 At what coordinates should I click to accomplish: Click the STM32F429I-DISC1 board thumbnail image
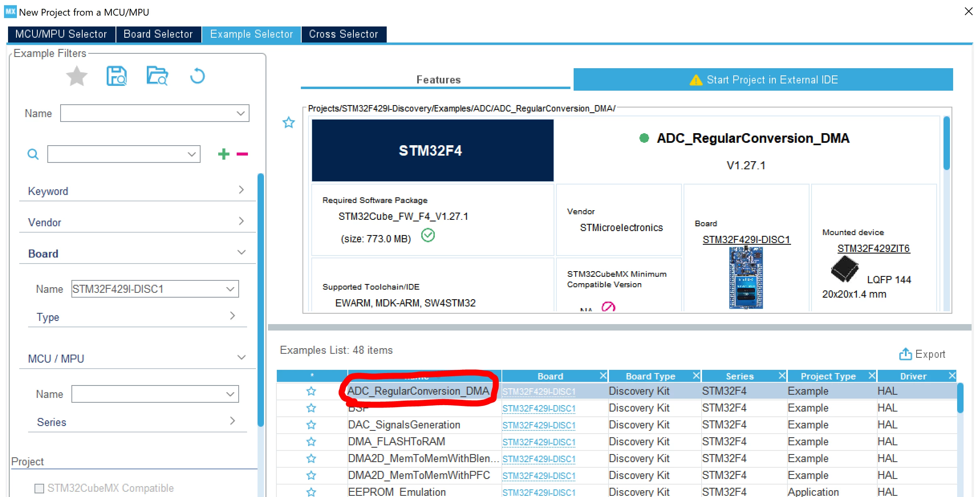tap(746, 278)
